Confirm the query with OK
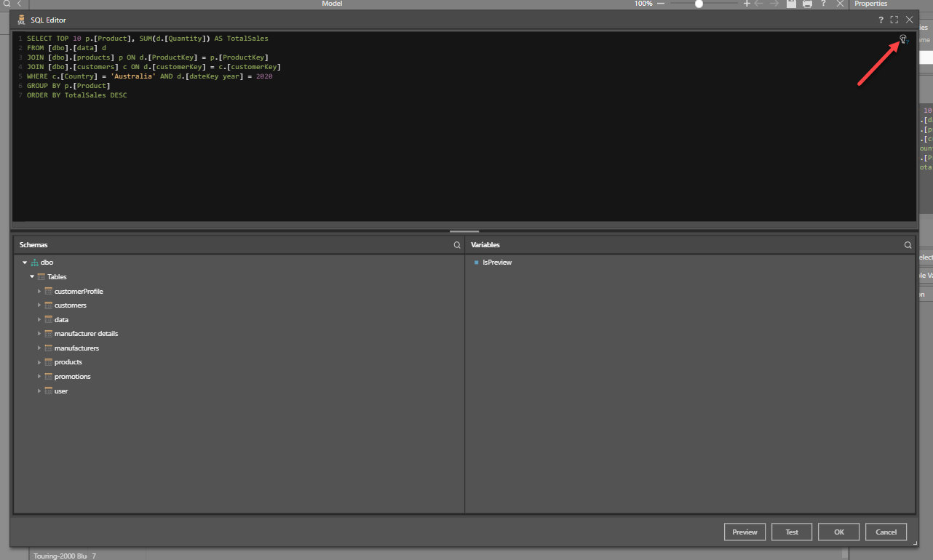Screen dimensions: 933x560 pos(838,532)
